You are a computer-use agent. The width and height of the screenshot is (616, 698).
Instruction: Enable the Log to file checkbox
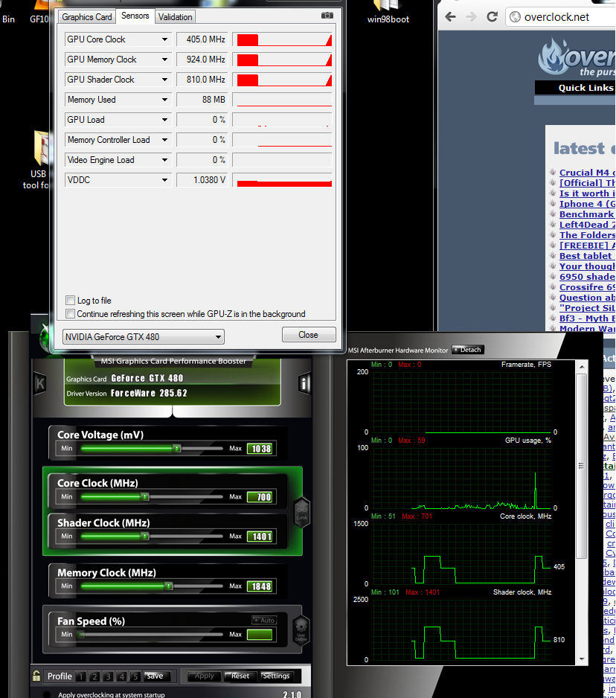point(70,300)
